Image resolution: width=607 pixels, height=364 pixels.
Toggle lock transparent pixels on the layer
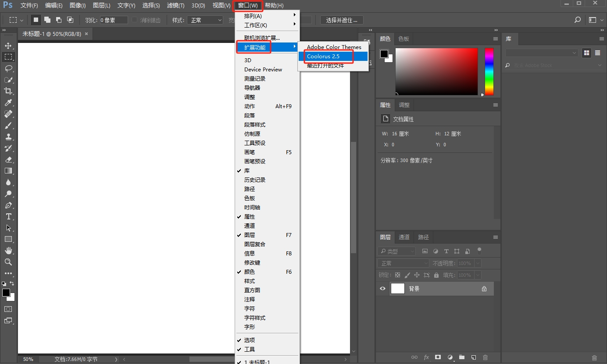397,275
